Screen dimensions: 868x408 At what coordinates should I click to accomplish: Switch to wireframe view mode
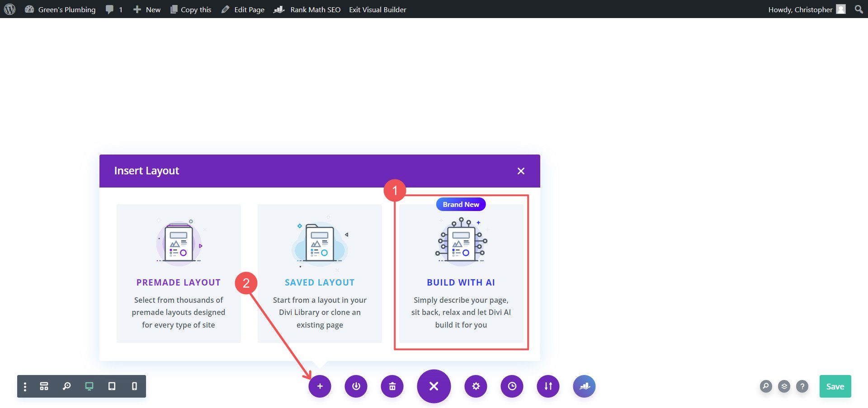pos(43,386)
